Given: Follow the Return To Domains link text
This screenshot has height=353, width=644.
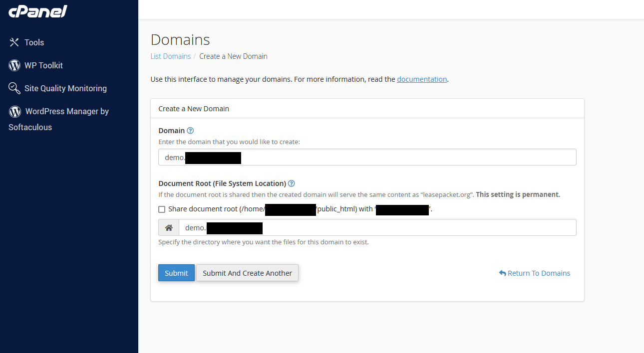Looking at the screenshot, I should point(539,273).
